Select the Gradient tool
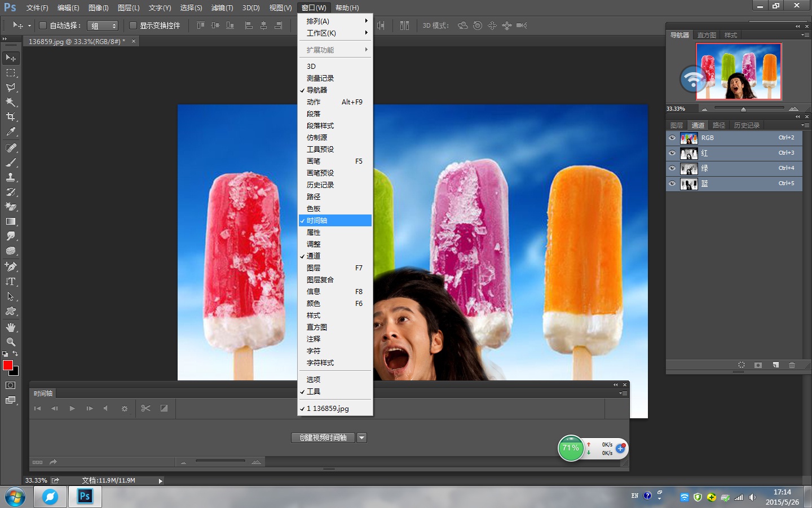 point(11,221)
